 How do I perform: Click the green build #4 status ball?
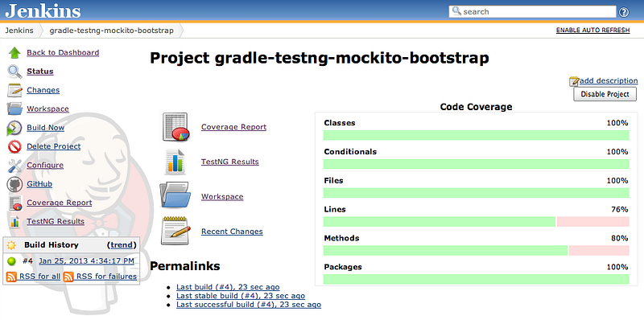(x=11, y=261)
